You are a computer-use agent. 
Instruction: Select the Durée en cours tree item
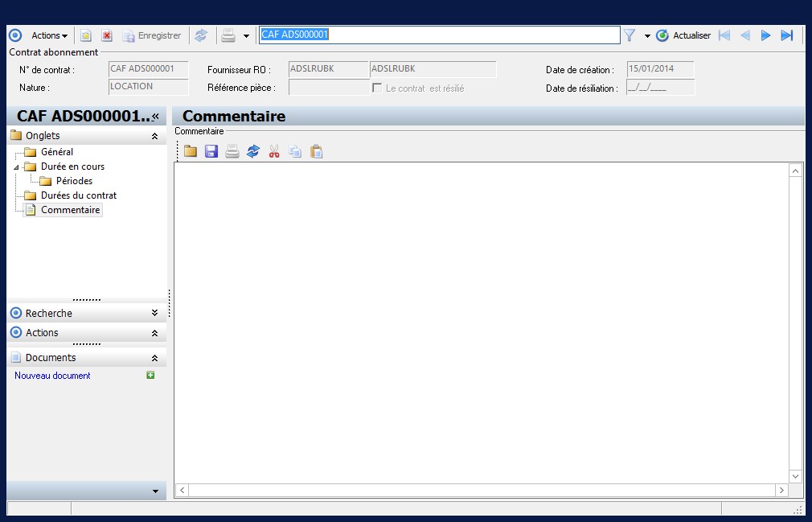coord(72,166)
